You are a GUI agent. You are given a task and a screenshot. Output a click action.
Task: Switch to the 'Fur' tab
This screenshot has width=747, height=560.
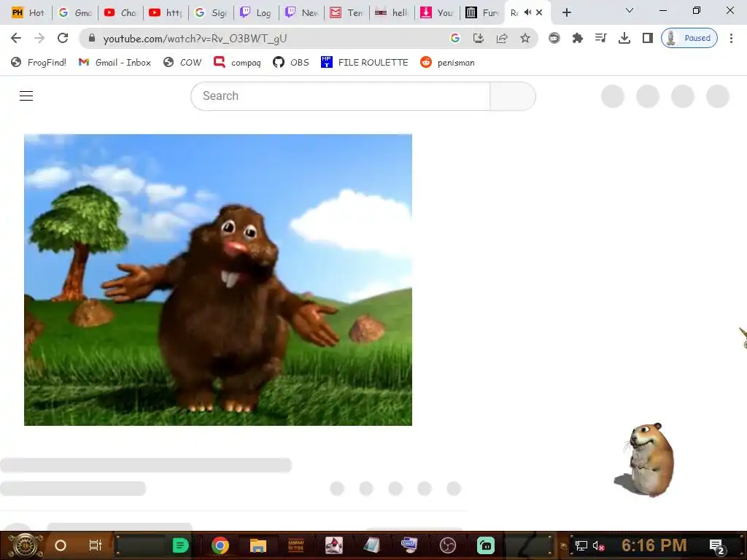coord(482,13)
